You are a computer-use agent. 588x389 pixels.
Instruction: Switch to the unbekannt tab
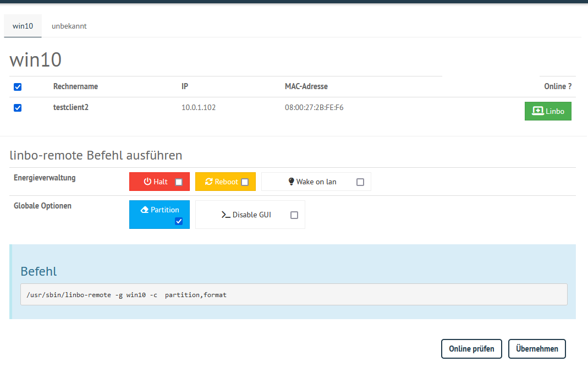tap(69, 26)
